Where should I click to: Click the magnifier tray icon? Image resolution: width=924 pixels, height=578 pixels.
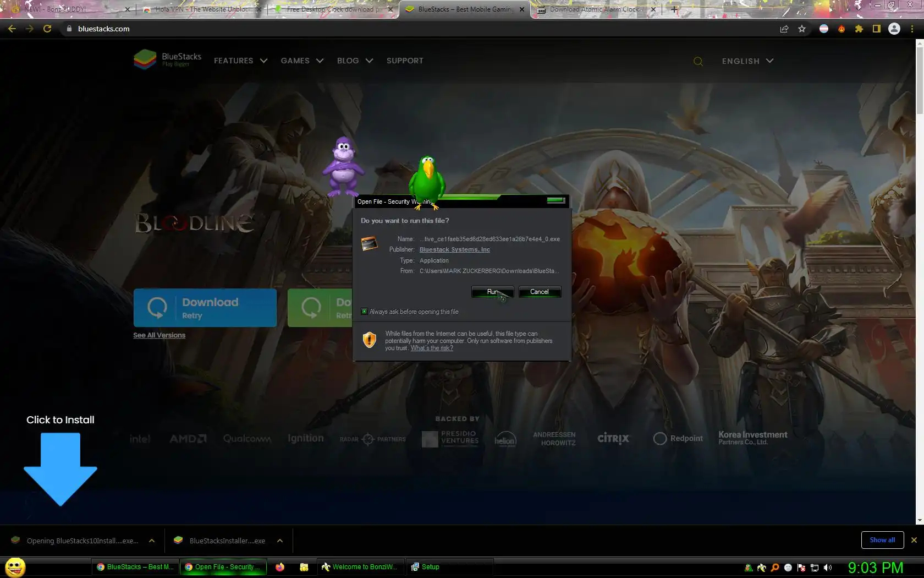point(775,568)
